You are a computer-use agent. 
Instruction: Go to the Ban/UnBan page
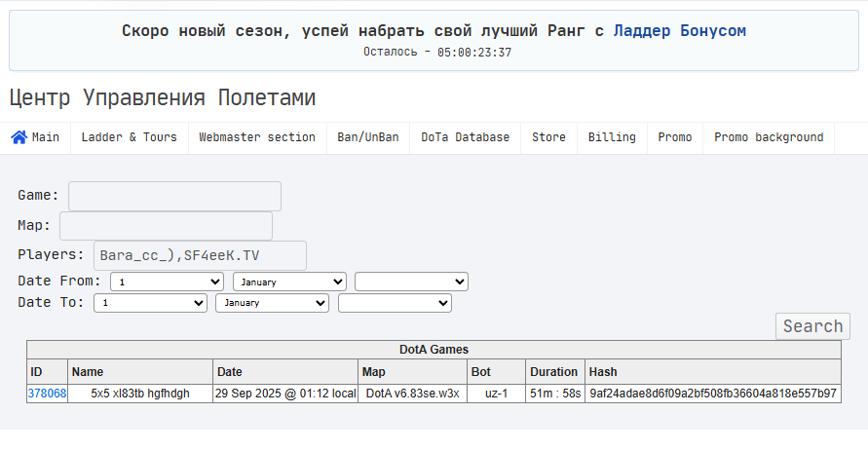pos(368,137)
